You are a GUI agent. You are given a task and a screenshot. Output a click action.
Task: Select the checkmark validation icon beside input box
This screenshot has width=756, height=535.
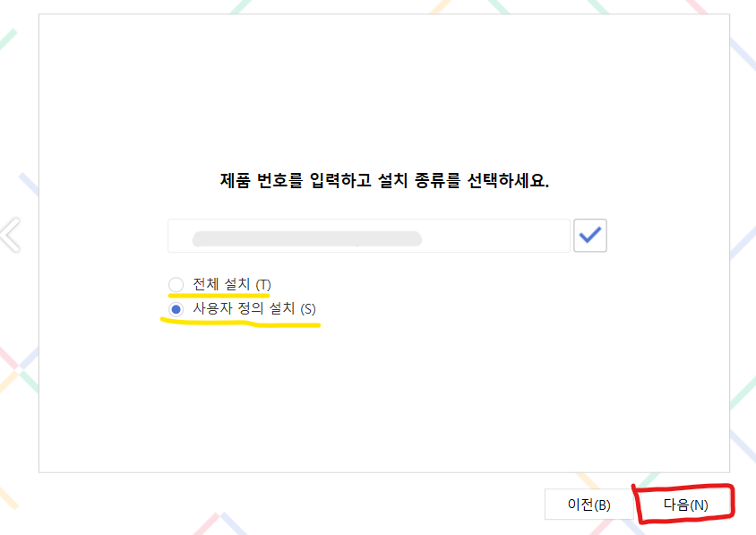tap(590, 235)
